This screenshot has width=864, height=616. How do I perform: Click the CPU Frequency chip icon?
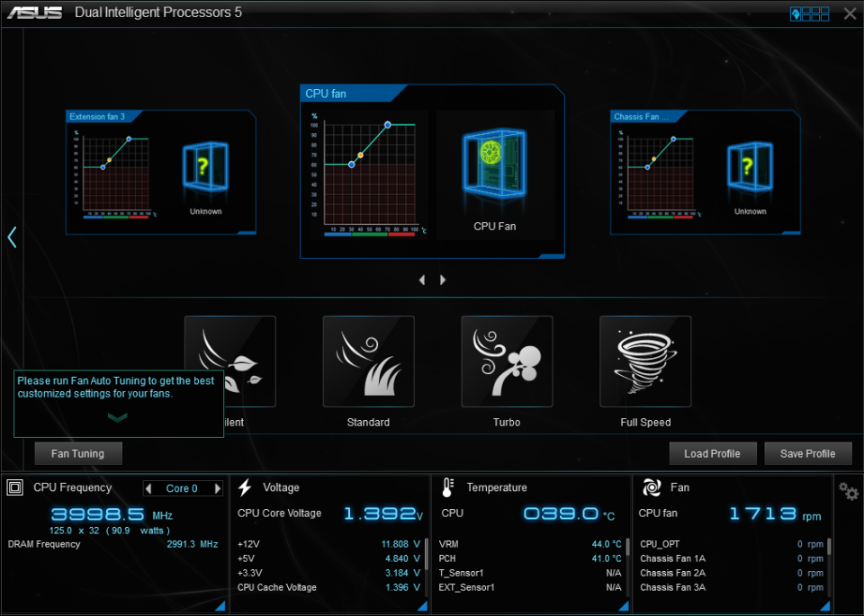click(x=15, y=487)
